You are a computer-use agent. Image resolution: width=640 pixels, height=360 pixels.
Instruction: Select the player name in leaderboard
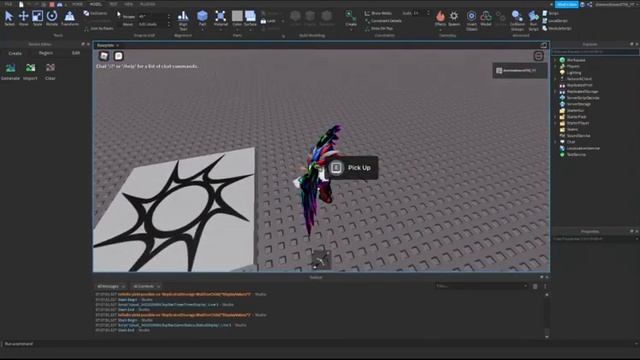pyautogui.click(x=520, y=71)
